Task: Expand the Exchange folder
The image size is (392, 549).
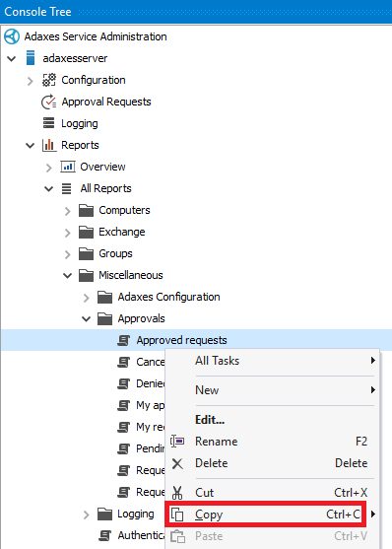Action: (68, 233)
